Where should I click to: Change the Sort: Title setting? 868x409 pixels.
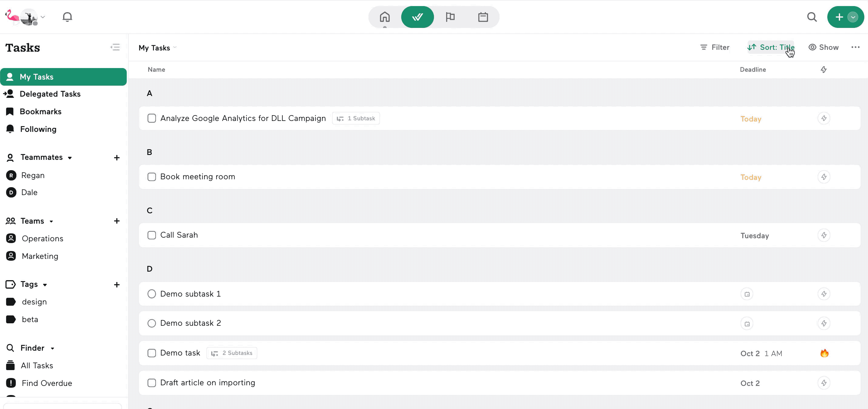pyautogui.click(x=771, y=47)
